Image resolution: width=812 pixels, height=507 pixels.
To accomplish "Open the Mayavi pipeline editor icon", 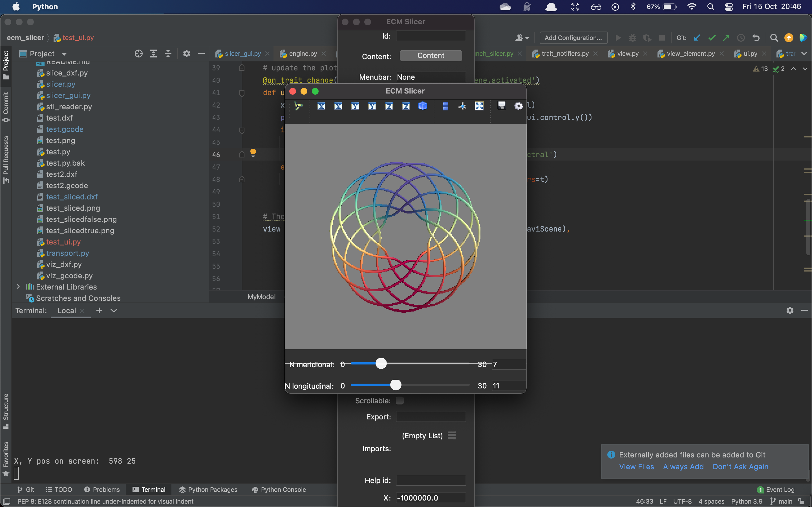I will click(x=298, y=106).
